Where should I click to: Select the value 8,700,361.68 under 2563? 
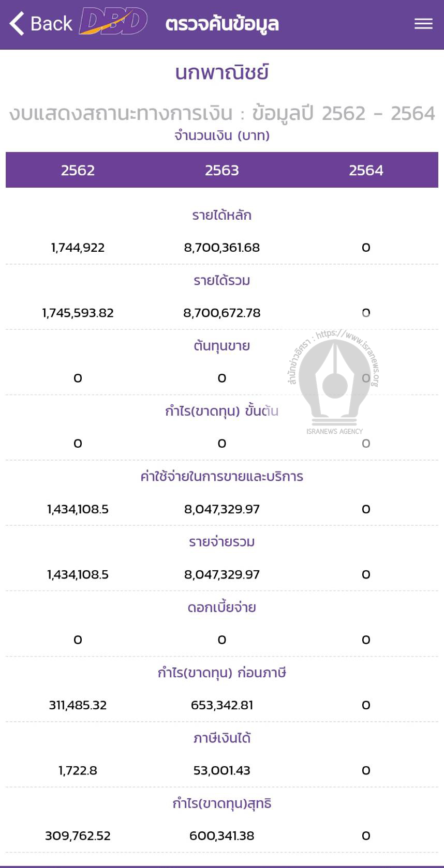click(221, 248)
